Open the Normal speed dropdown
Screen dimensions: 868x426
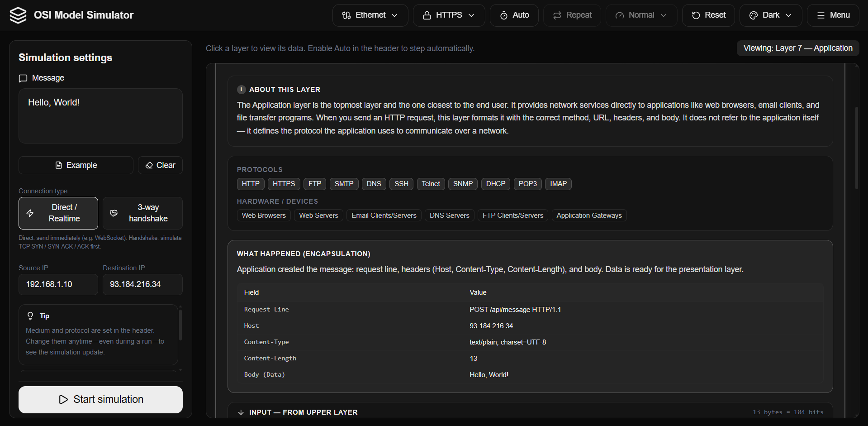(x=641, y=15)
